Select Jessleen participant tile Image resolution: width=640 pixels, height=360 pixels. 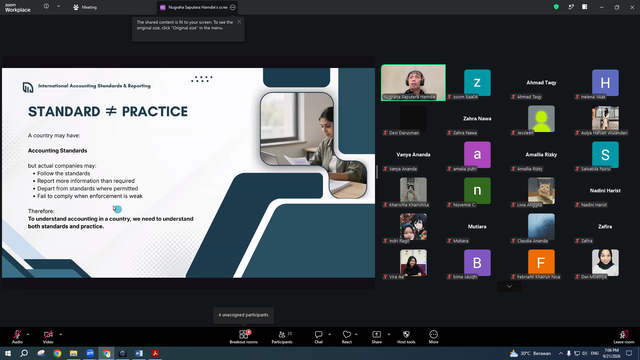(x=541, y=119)
